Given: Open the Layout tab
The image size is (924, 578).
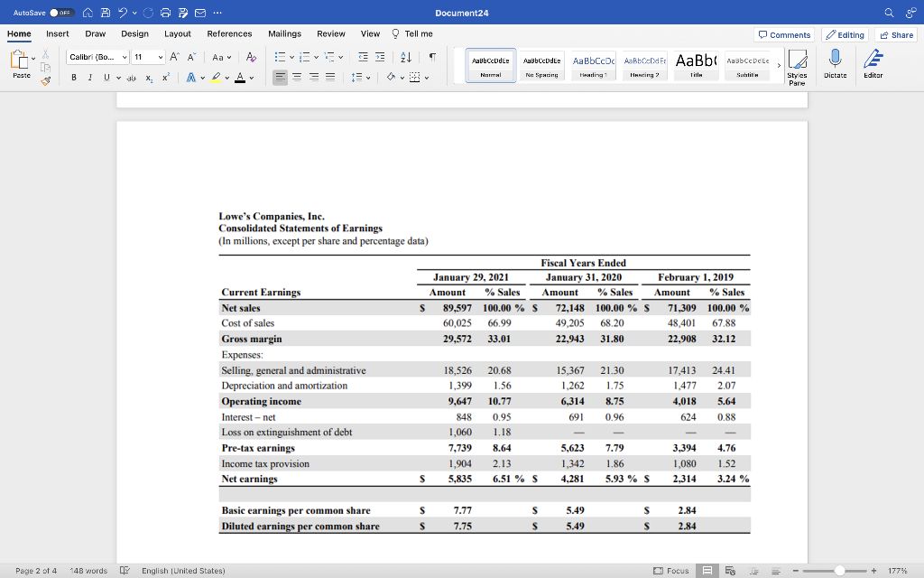Looking at the screenshot, I should pyautogui.click(x=177, y=33).
